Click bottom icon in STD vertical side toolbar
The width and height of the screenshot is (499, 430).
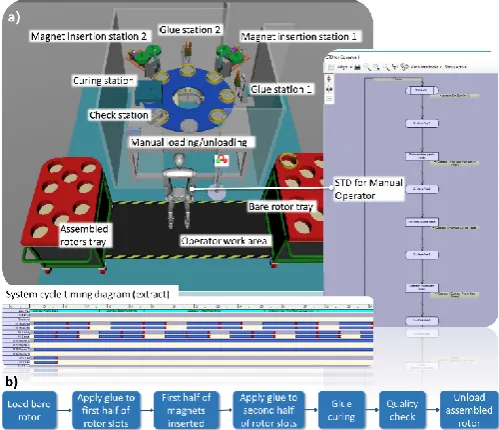point(329,99)
